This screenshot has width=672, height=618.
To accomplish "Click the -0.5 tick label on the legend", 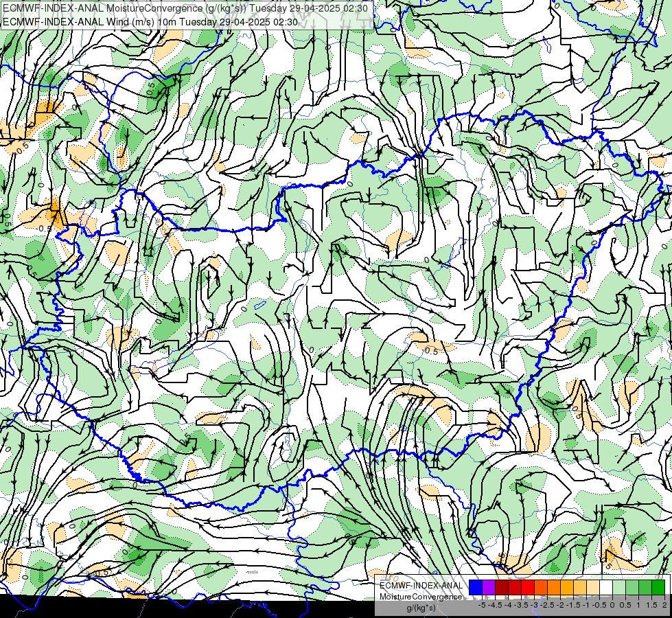I will pyautogui.click(x=599, y=605).
